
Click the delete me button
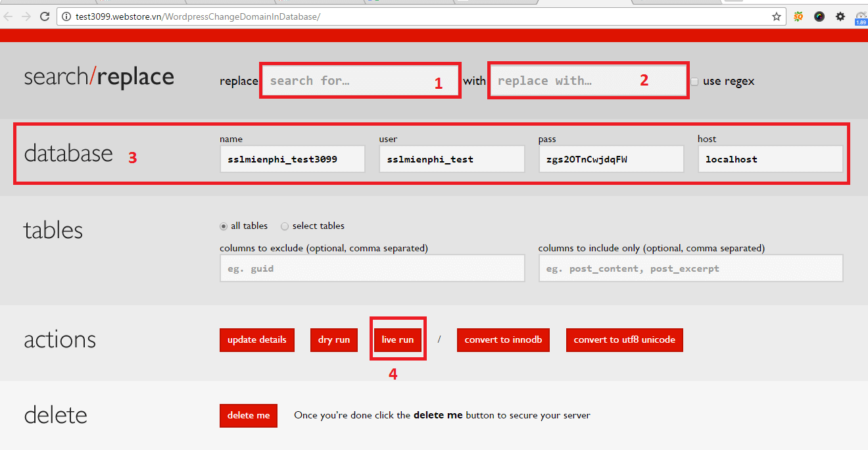pyautogui.click(x=248, y=415)
